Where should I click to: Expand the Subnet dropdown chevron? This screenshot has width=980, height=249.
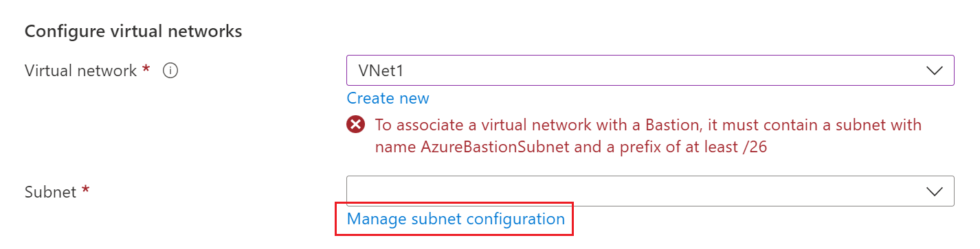coord(934,191)
